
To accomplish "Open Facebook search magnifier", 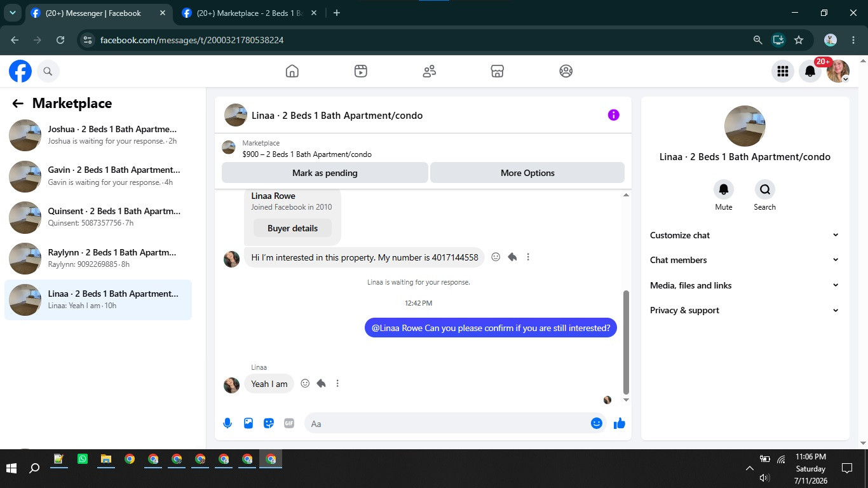I will (48, 71).
